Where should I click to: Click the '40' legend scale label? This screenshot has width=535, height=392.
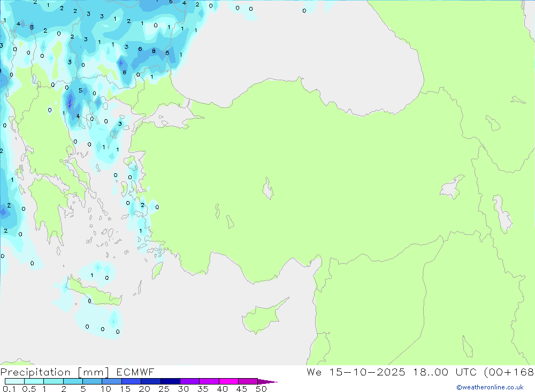pyautogui.click(x=223, y=389)
